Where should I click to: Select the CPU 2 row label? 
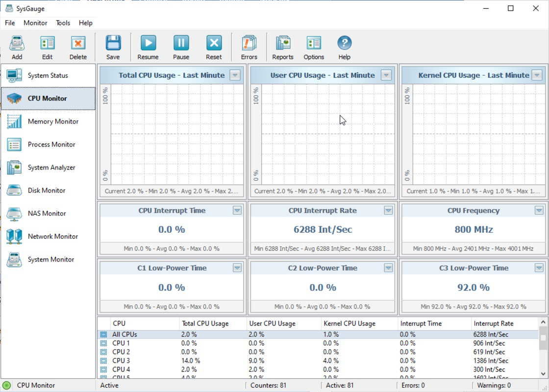121,352
